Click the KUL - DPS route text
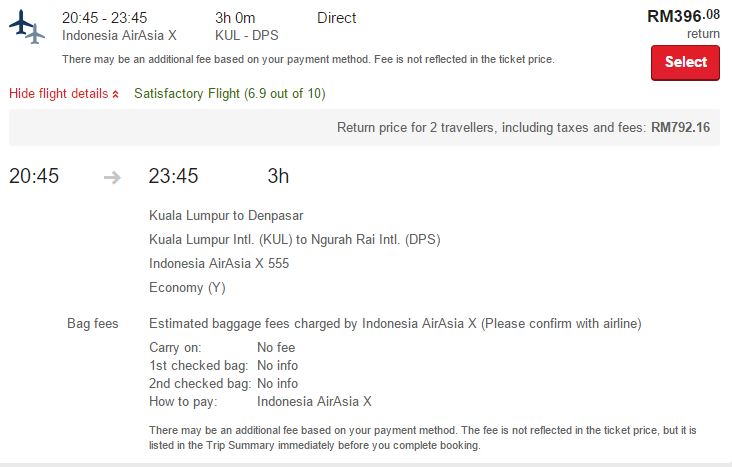 [246, 35]
